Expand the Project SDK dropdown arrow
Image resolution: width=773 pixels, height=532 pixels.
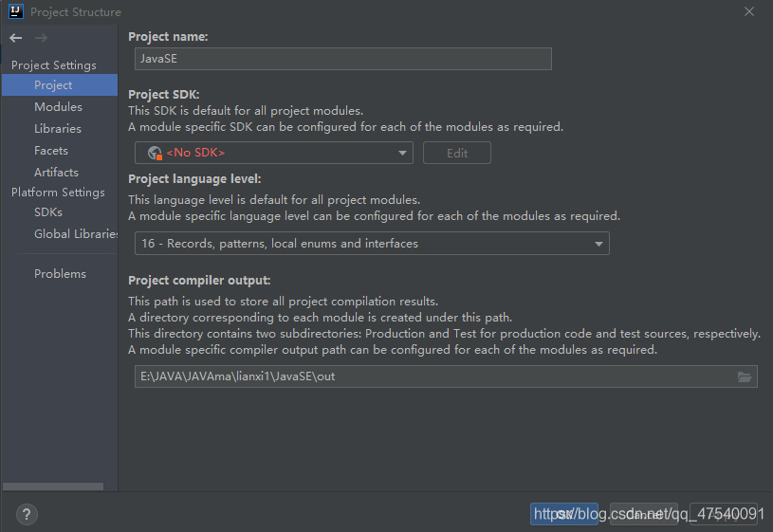(402, 153)
